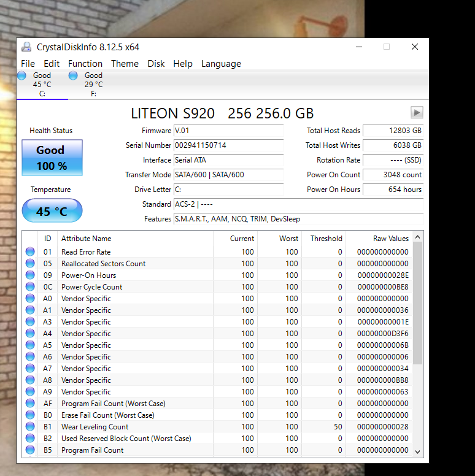This screenshot has width=475, height=476.
Task: Click the Interface field Serial ATA
Action: [x=229, y=160]
